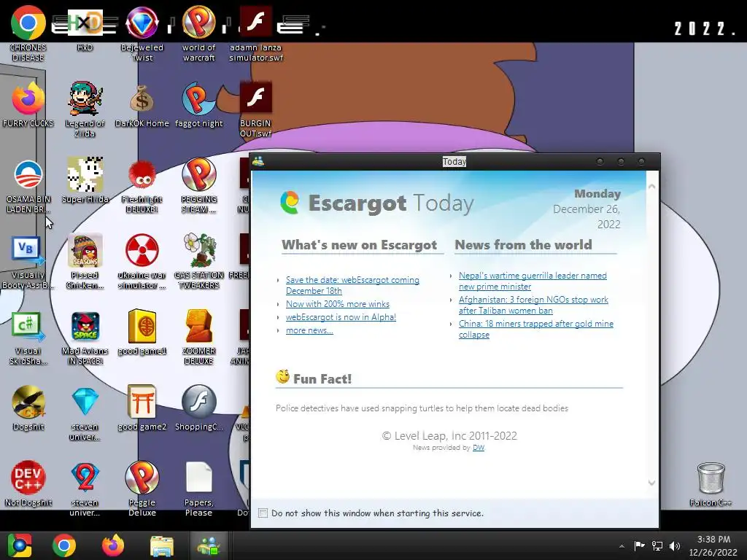Image resolution: width=747 pixels, height=560 pixels.
Task: Open the faggot night desktop icon
Action: coord(198,99)
